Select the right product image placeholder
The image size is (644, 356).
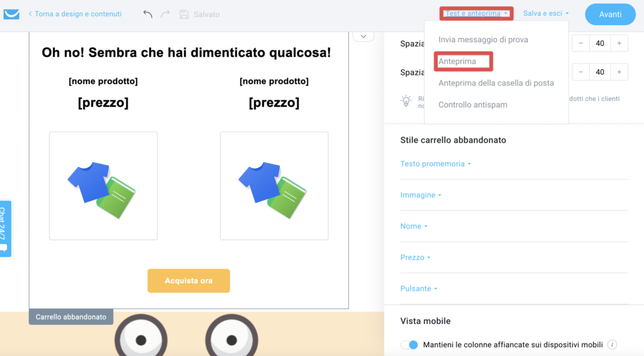(x=274, y=186)
